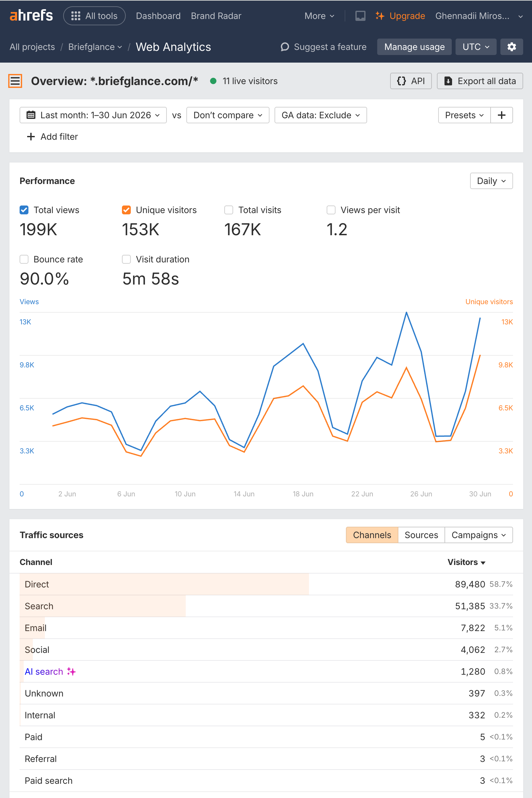Click the Unknown channel row

click(x=266, y=693)
